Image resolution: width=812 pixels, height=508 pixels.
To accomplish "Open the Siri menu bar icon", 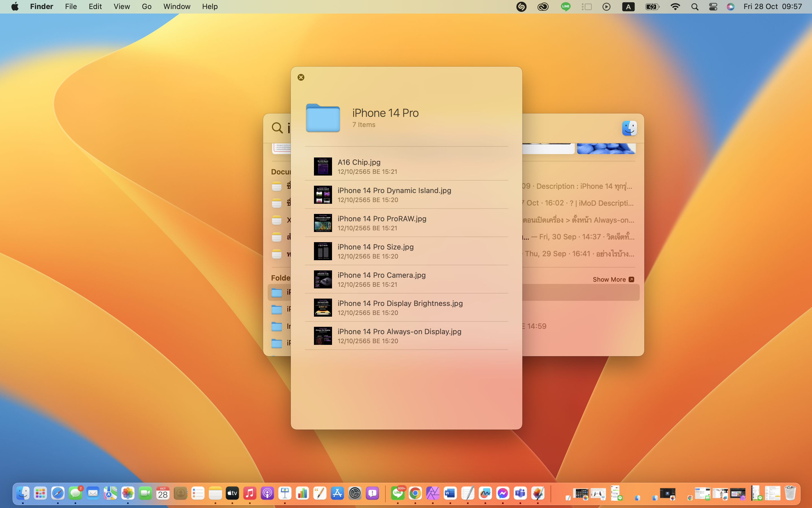I will pyautogui.click(x=730, y=7).
